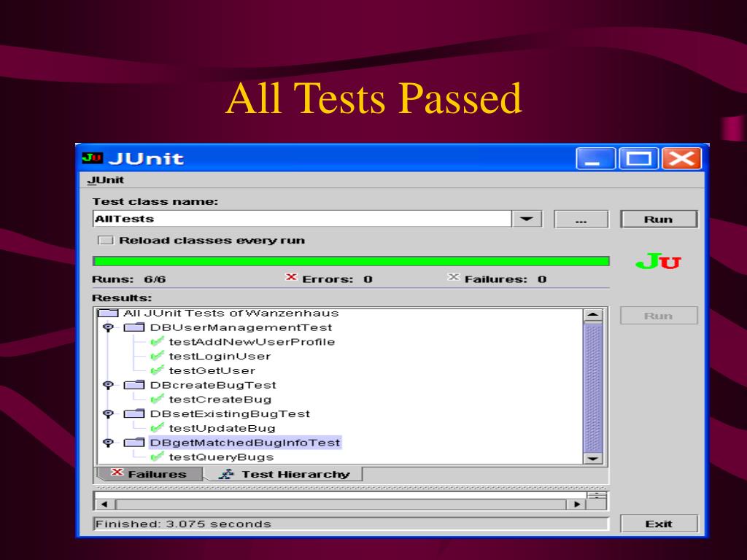Click the red X icon on Failures tab
This screenshot has width=747, height=560.
[117, 472]
